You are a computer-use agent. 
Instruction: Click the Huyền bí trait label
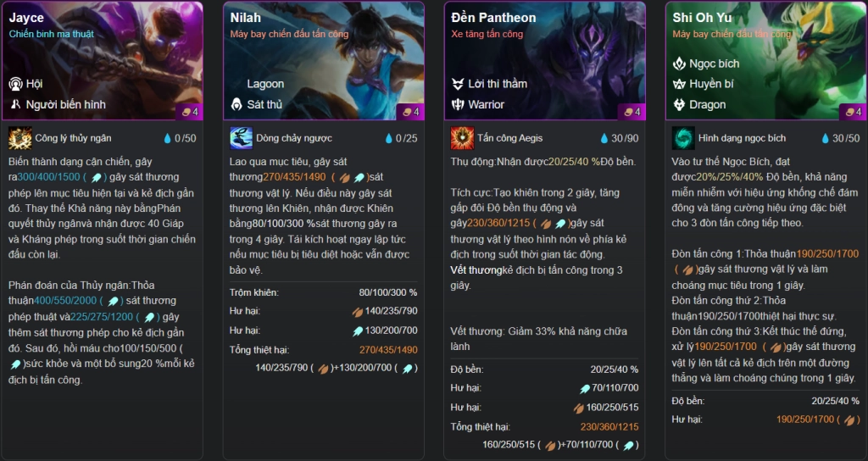[x=711, y=84]
